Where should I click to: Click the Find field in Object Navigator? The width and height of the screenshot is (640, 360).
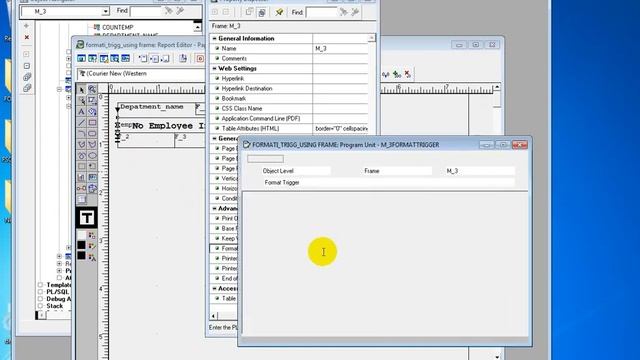(146, 11)
